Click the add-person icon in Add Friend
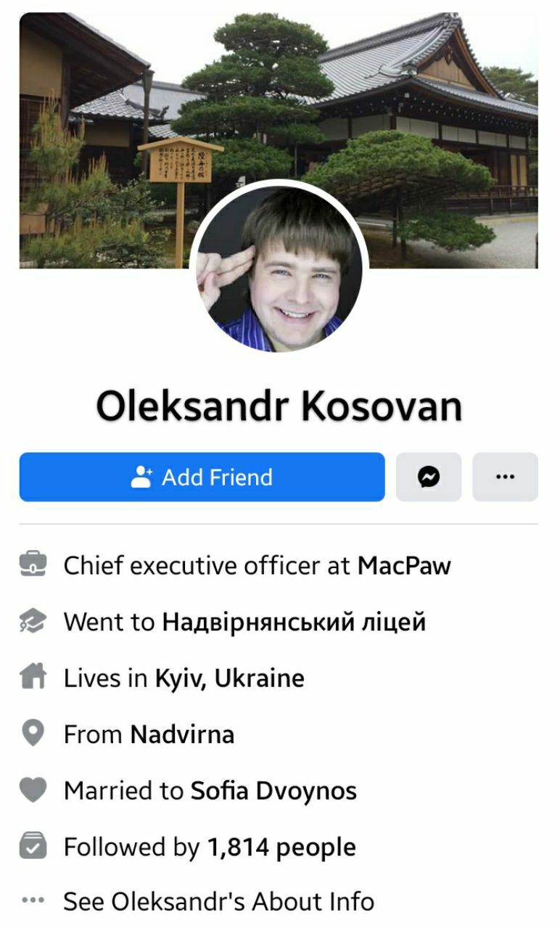This screenshot has height=928, width=560. pyautogui.click(x=141, y=477)
